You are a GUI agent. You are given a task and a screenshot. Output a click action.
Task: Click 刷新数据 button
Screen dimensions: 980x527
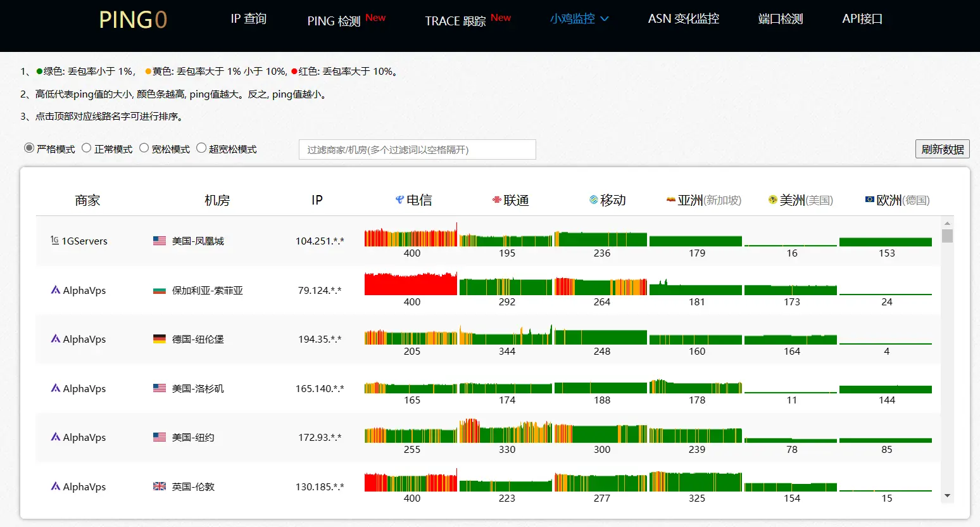[942, 149]
